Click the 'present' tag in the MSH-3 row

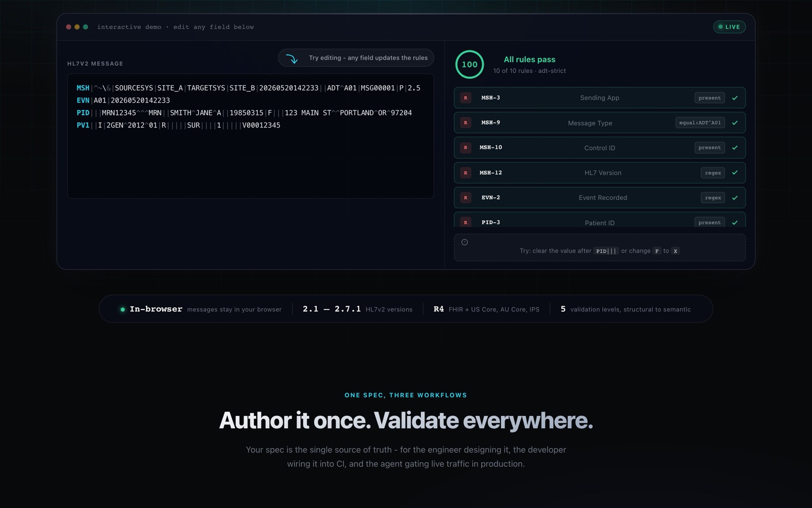[x=709, y=98]
